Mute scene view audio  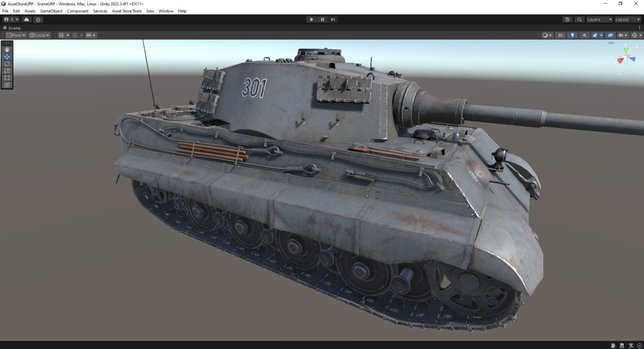(x=584, y=35)
